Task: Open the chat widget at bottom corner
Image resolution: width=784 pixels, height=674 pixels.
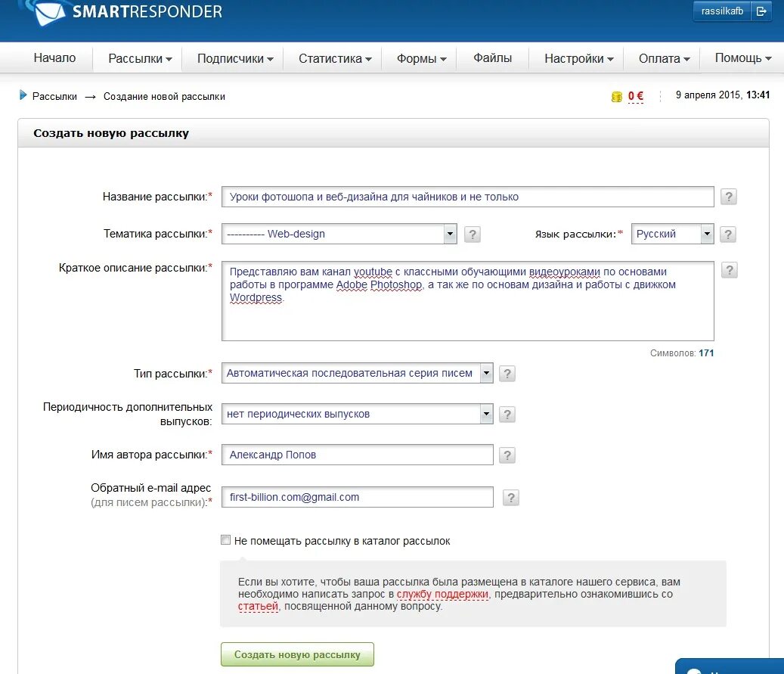Action: point(730,666)
